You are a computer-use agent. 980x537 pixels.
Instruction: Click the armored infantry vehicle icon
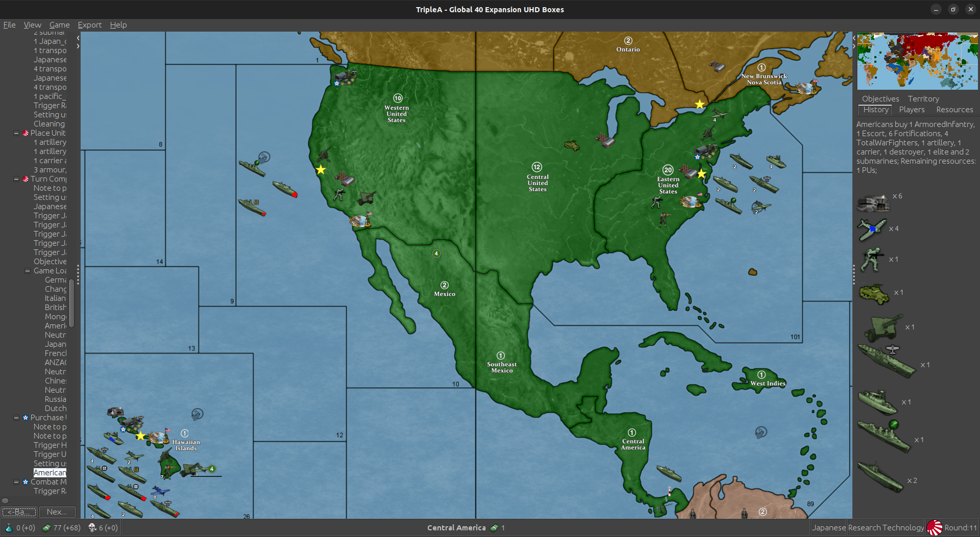coord(874,294)
